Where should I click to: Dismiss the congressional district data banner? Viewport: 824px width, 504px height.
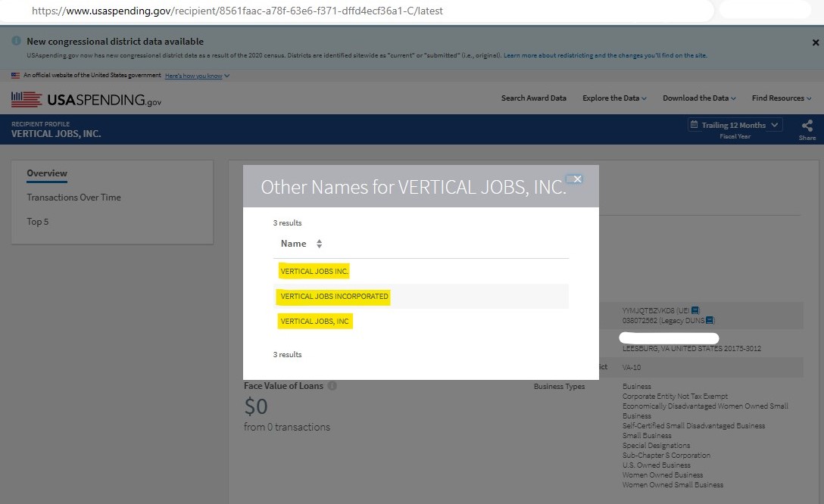point(816,42)
